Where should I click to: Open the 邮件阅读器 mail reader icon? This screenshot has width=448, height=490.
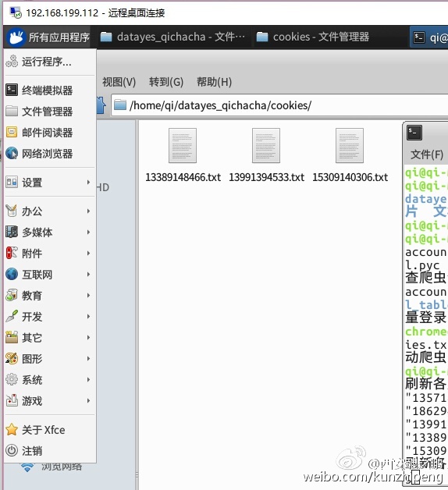(12, 132)
